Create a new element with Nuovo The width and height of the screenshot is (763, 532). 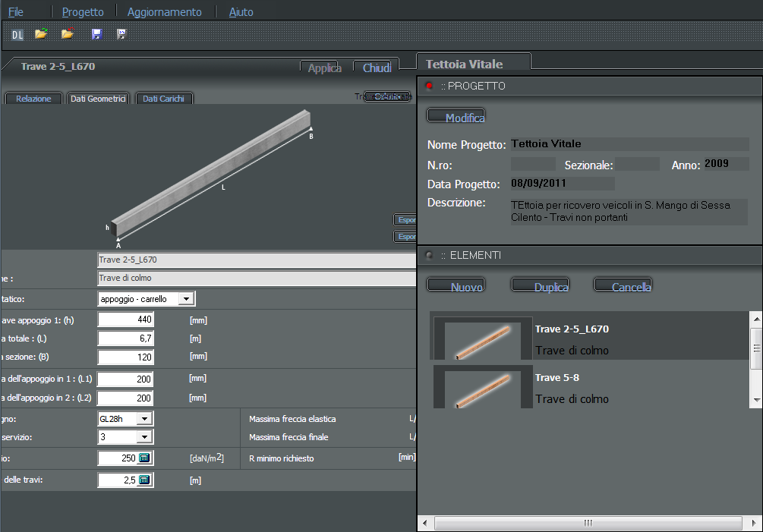[x=456, y=286]
